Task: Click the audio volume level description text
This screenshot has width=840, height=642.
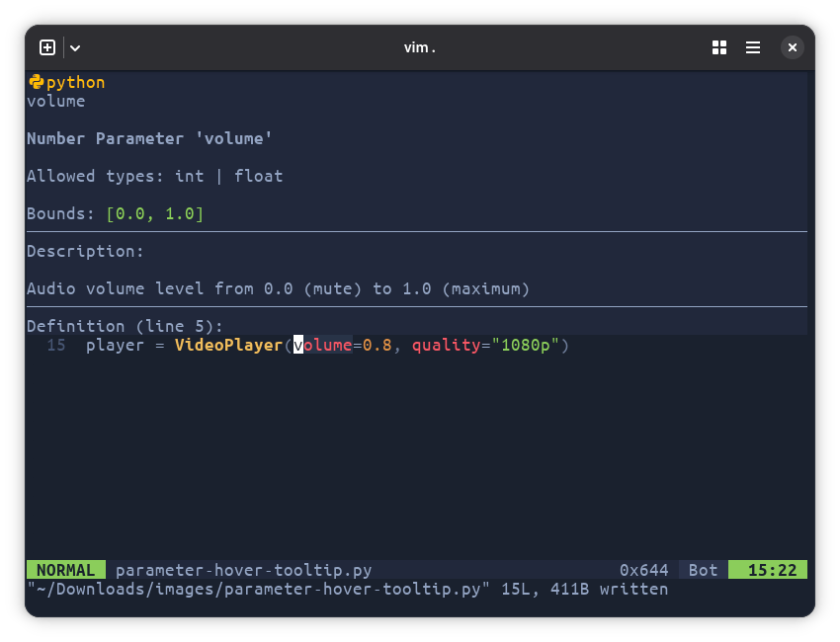Action: (x=278, y=288)
